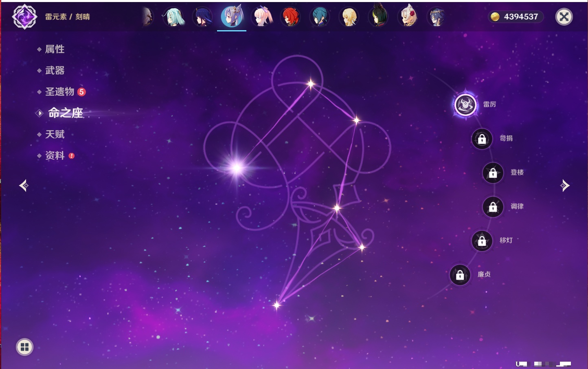Click the 调律 constellation label
Screen dimensions: 588x369
click(x=517, y=206)
